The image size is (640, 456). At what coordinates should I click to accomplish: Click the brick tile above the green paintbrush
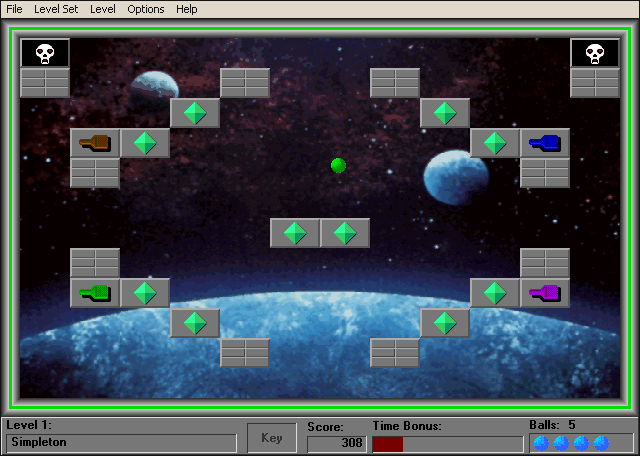pos(95,263)
